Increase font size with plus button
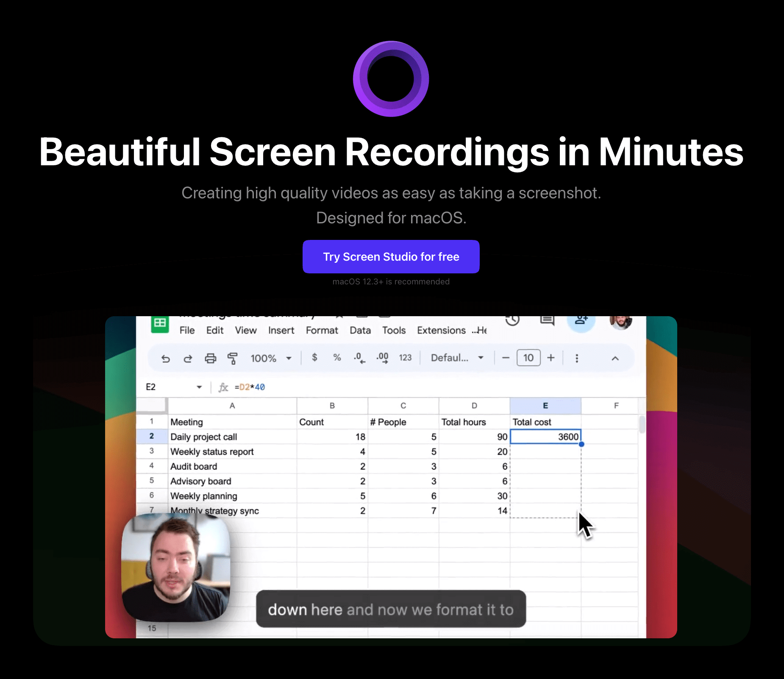 (x=551, y=358)
